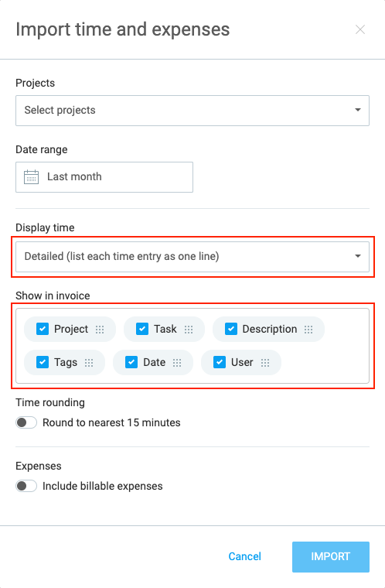Turn on Include billable expenses
385x588 pixels.
click(x=26, y=486)
